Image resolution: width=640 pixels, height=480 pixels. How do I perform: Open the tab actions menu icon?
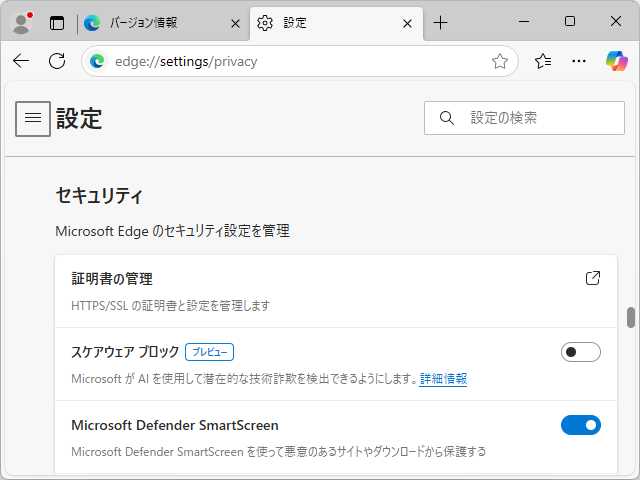(57, 23)
